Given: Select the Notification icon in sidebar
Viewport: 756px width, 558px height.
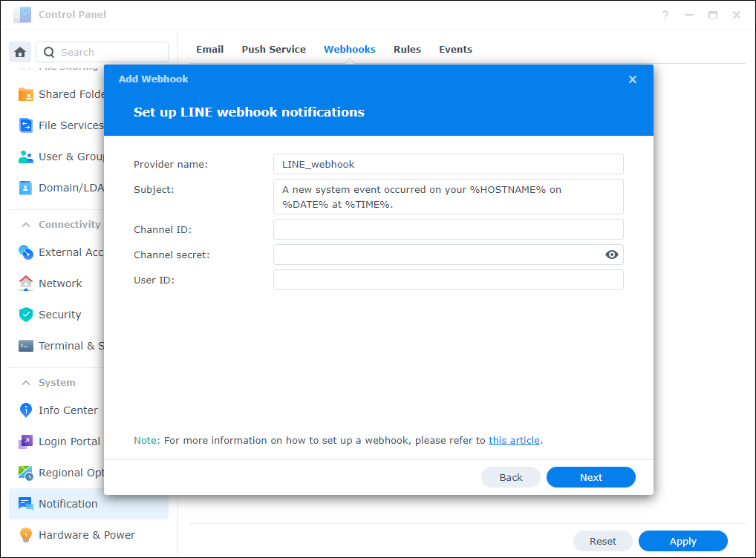Looking at the screenshot, I should [x=25, y=504].
